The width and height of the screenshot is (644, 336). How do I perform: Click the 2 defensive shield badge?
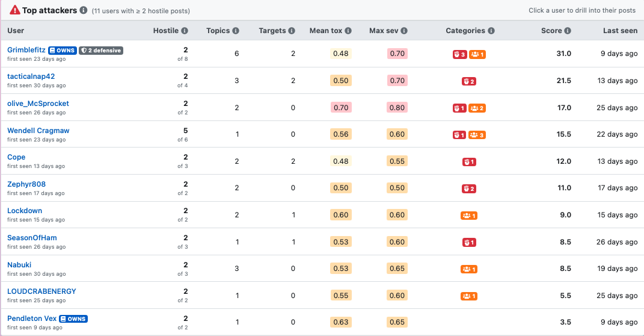pyautogui.click(x=101, y=51)
